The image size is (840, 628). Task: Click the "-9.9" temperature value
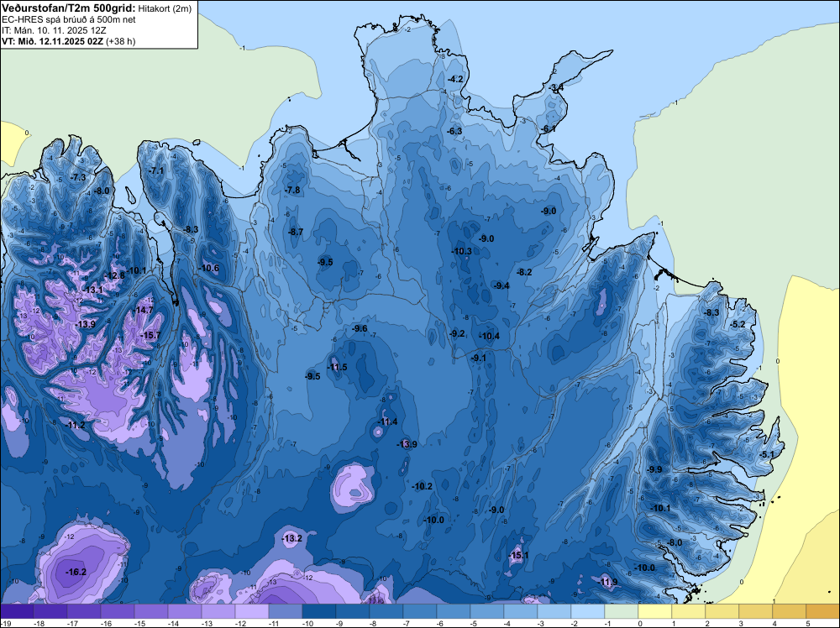[x=654, y=469]
